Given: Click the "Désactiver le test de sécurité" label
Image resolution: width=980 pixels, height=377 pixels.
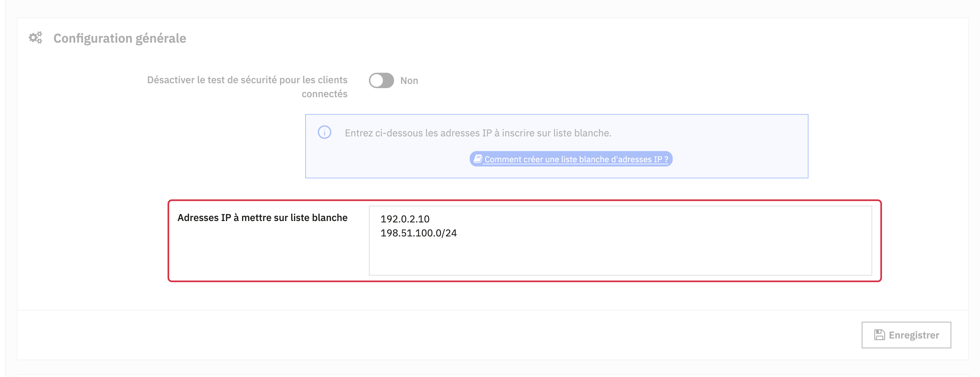Looking at the screenshot, I should tap(247, 87).
